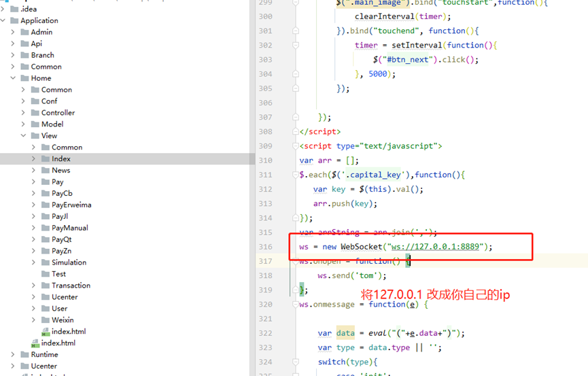Select the Branch folder icon
The image size is (588, 376).
tap(24, 55)
